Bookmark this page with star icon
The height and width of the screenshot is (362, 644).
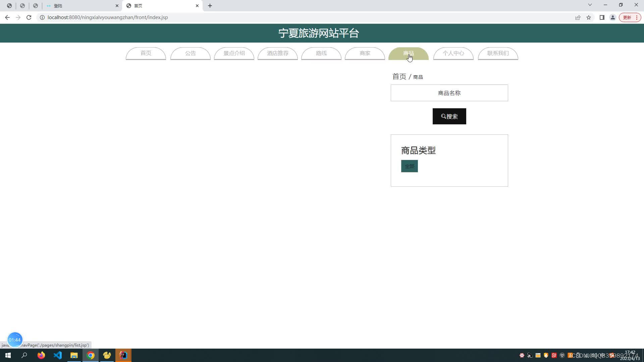click(x=588, y=17)
